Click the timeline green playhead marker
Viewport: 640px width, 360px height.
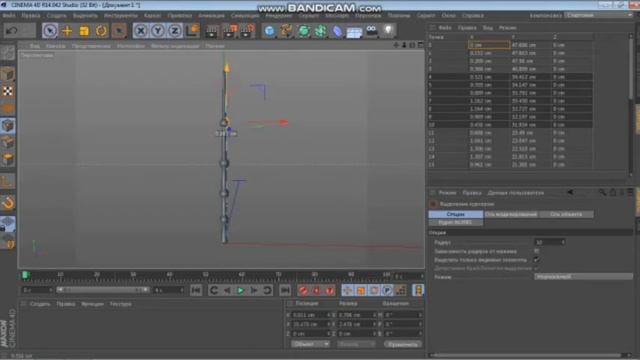pyautogui.click(x=25, y=276)
